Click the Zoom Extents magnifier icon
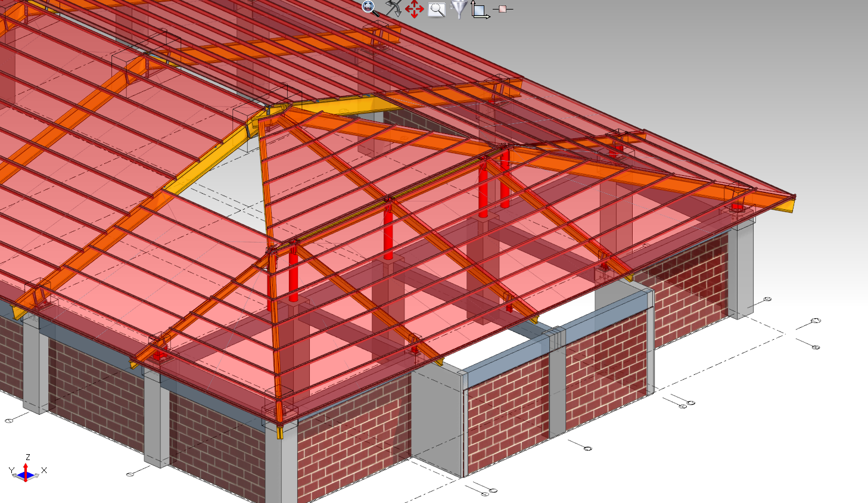 (370, 8)
